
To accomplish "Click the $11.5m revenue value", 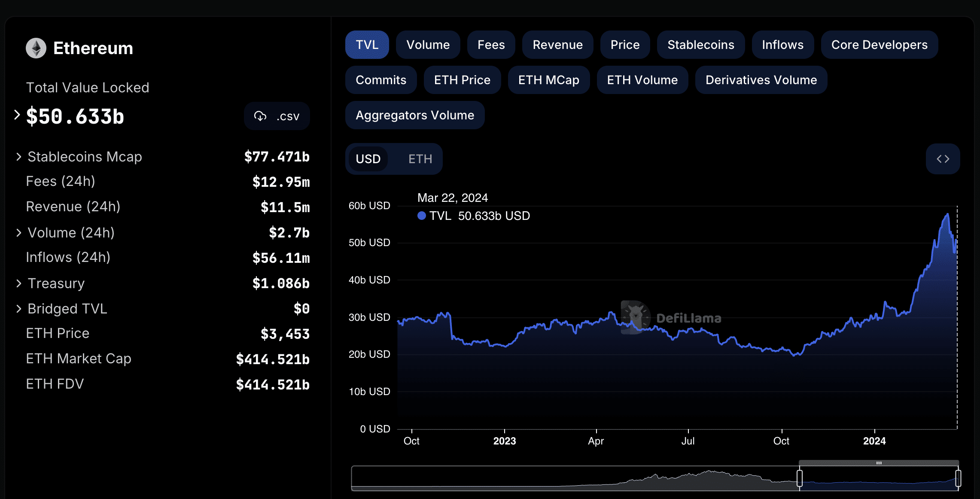I will [285, 207].
